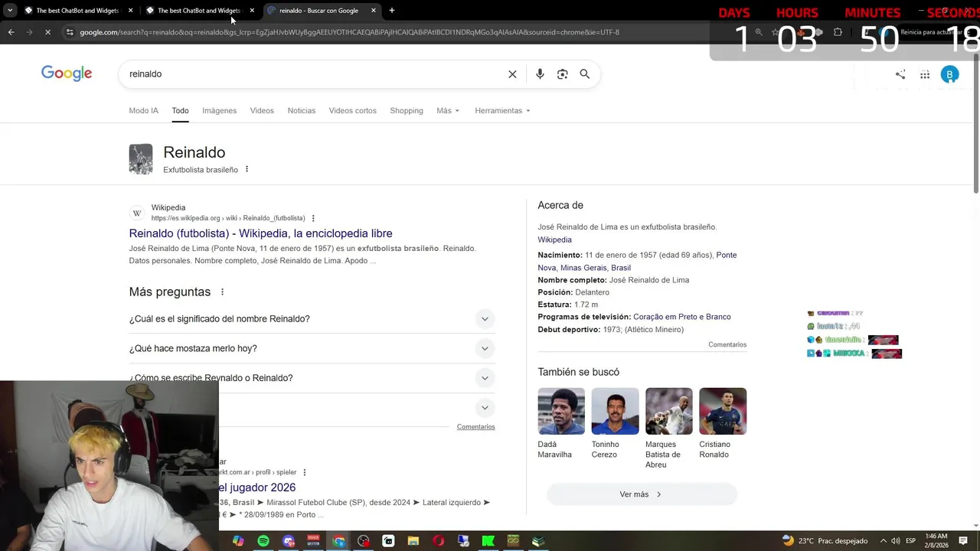Image resolution: width=980 pixels, height=551 pixels.
Task: Open the Google apps grid icon
Action: [x=925, y=74]
